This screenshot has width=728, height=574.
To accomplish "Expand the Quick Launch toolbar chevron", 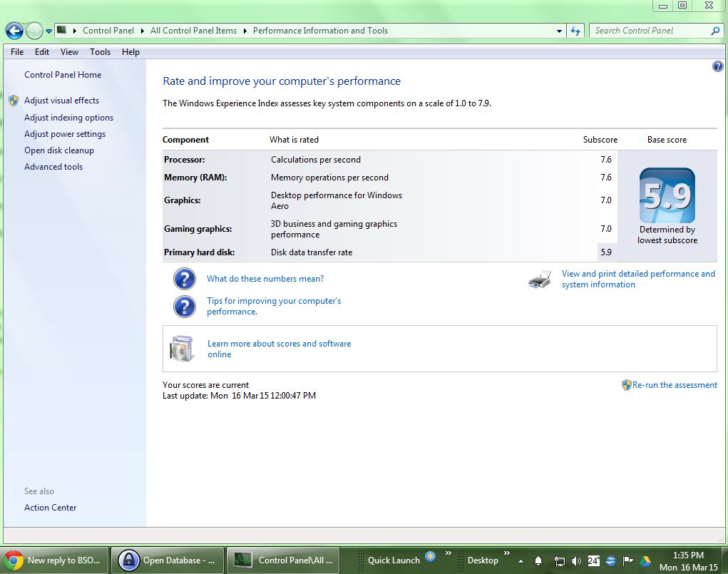I will point(448,553).
